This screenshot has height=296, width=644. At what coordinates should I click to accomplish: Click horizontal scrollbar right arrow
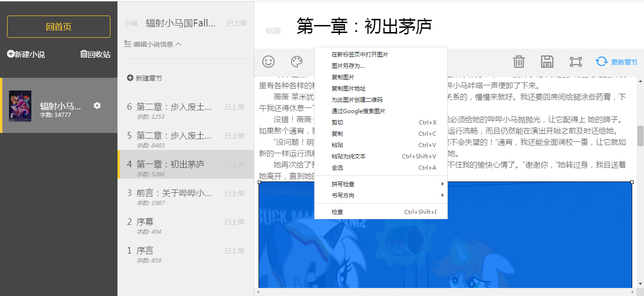click(x=633, y=292)
